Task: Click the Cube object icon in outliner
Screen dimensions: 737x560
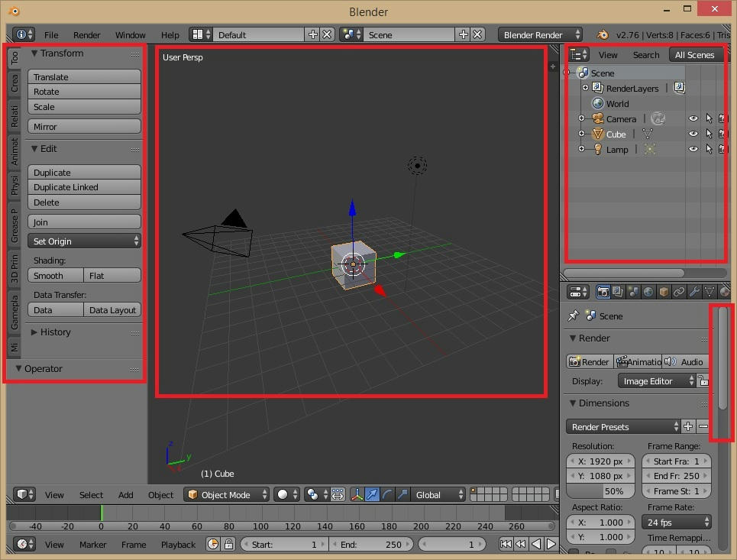Action: coord(598,134)
